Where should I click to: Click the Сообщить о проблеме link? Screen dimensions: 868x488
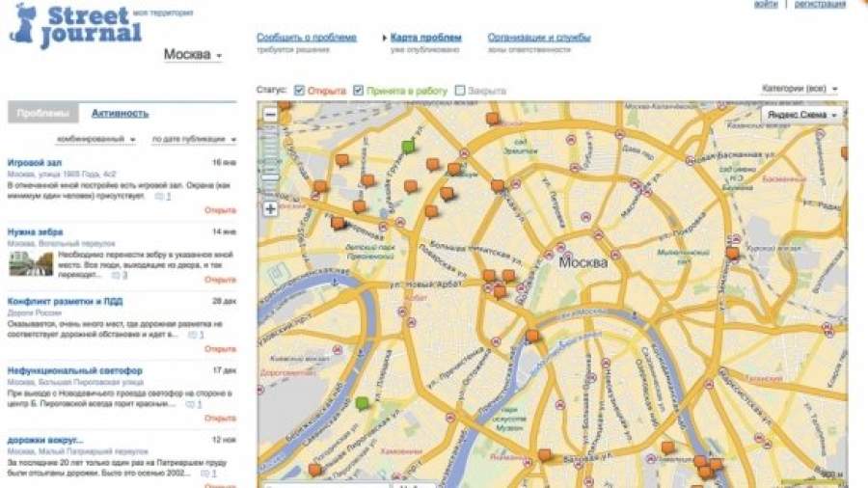coord(306,38)
